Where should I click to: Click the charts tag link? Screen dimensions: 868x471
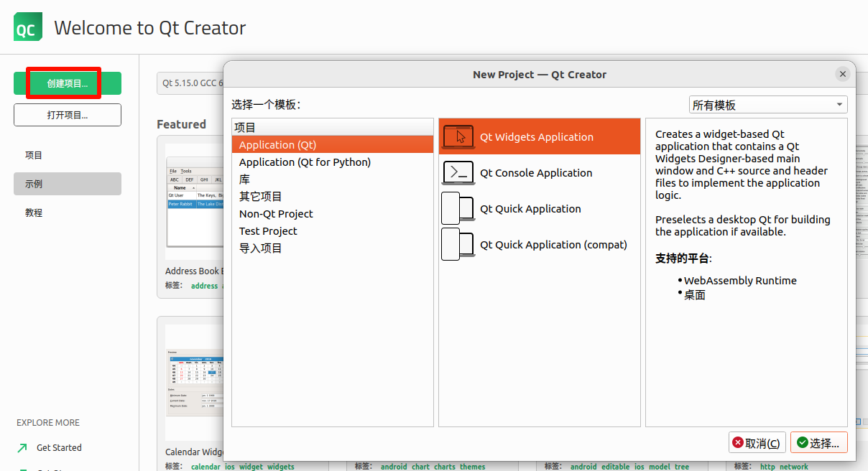pyautogui.click(x=444, y=467)
